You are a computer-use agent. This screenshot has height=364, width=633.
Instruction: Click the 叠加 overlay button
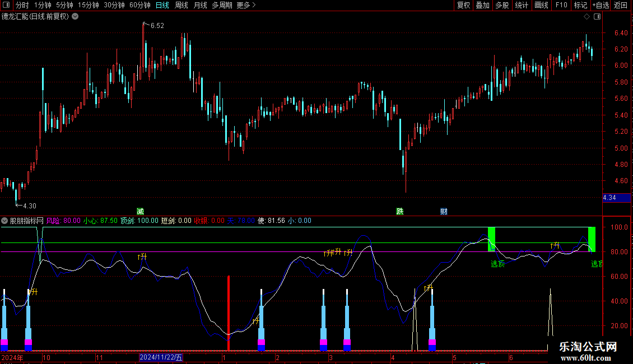(x=482, y=5)
